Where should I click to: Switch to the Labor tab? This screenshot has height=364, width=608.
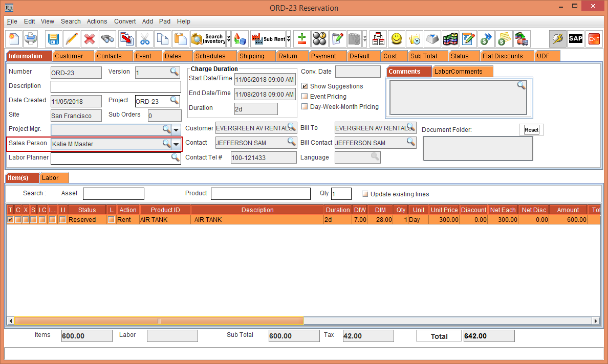pos(54,178)
